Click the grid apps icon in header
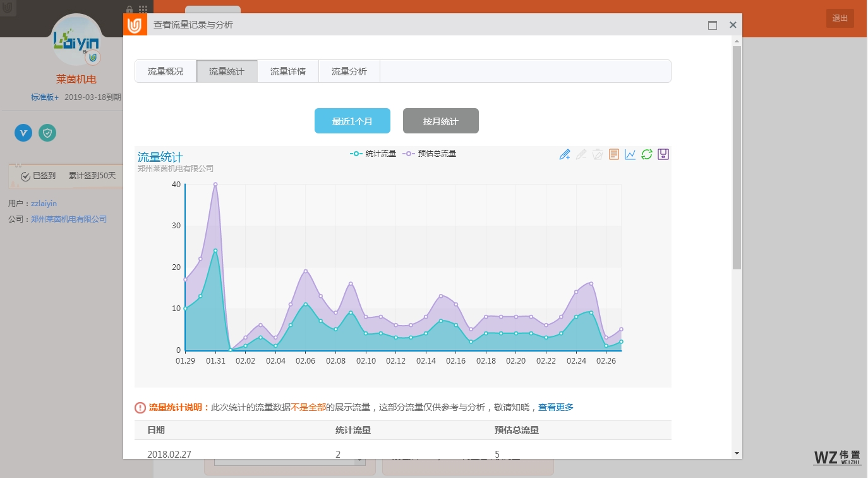The height and width of the screenshot is (478, 868). coord(143,9)
